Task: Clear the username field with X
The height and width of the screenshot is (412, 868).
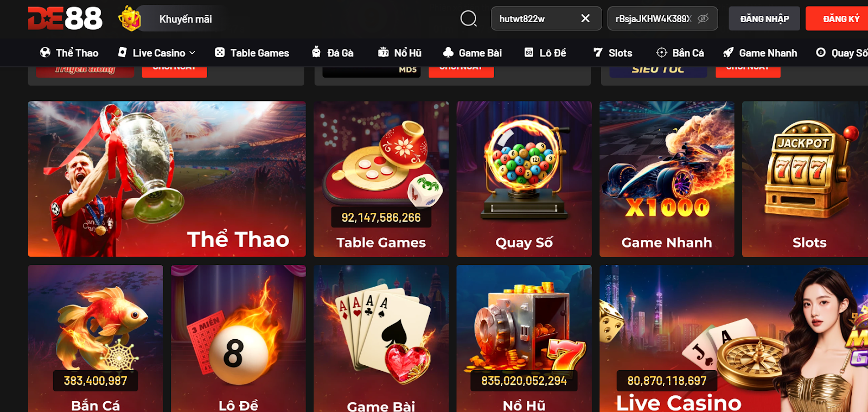Action: (x=585, y=18)
